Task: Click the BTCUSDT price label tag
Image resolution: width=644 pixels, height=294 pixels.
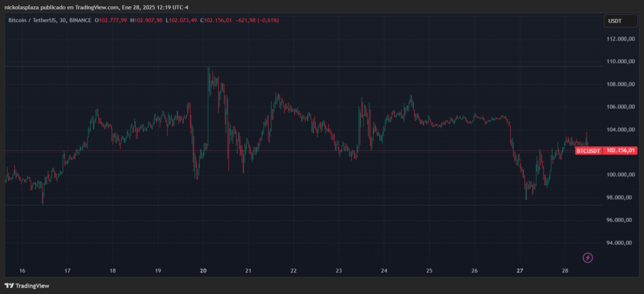Action: [588, 151]
